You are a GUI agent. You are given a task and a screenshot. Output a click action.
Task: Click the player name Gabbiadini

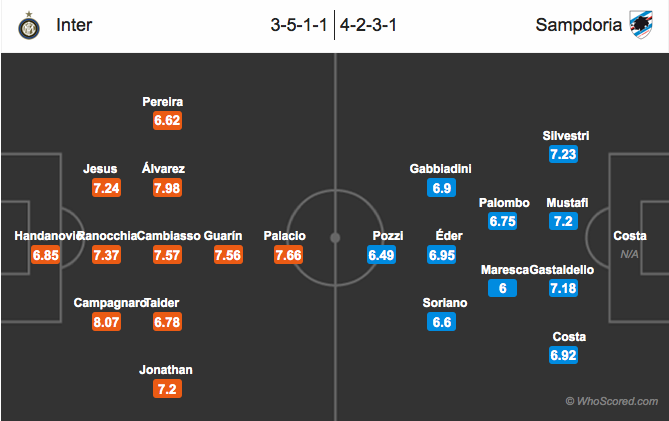point(441,168)
